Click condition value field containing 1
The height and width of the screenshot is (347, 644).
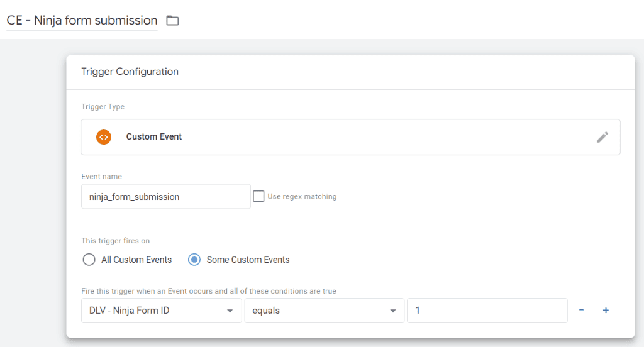[x=487, y=311]
